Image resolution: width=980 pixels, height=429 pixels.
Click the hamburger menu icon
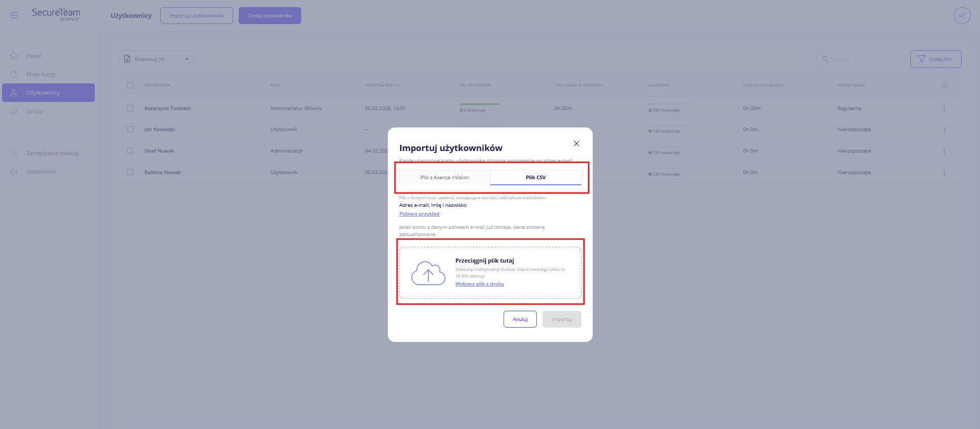[14, 15]
